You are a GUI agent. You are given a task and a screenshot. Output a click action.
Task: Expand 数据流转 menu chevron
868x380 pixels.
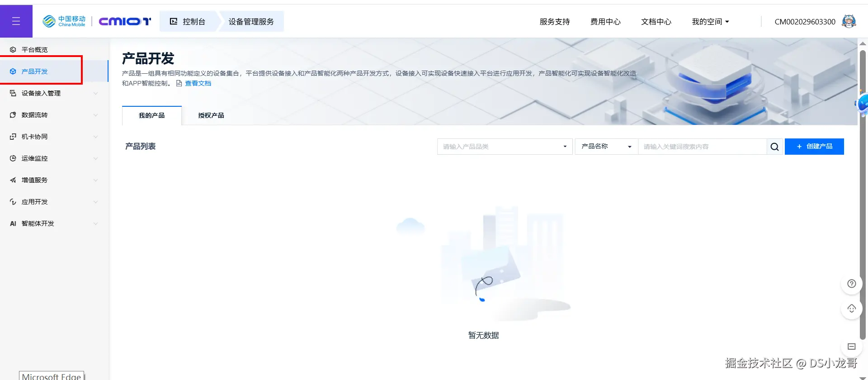pos(95,115)
